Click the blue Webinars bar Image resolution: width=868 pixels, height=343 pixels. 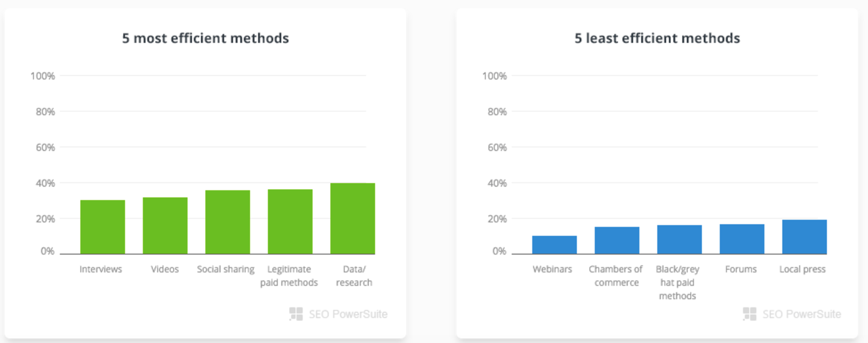coord(555,245)
